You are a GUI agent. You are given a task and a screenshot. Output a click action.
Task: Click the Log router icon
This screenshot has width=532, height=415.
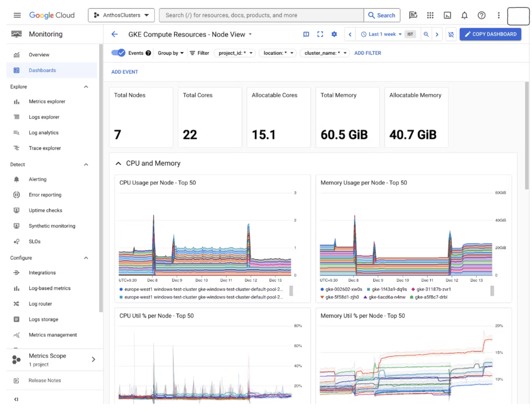(16, 304)
